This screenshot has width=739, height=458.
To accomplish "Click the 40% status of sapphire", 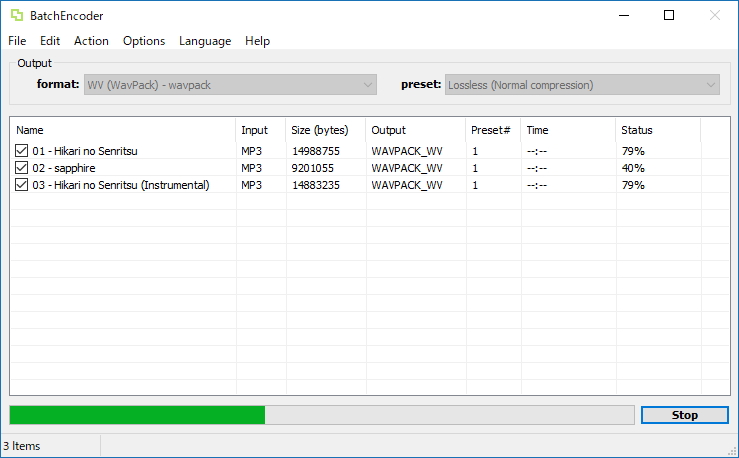I will point(633,168).
